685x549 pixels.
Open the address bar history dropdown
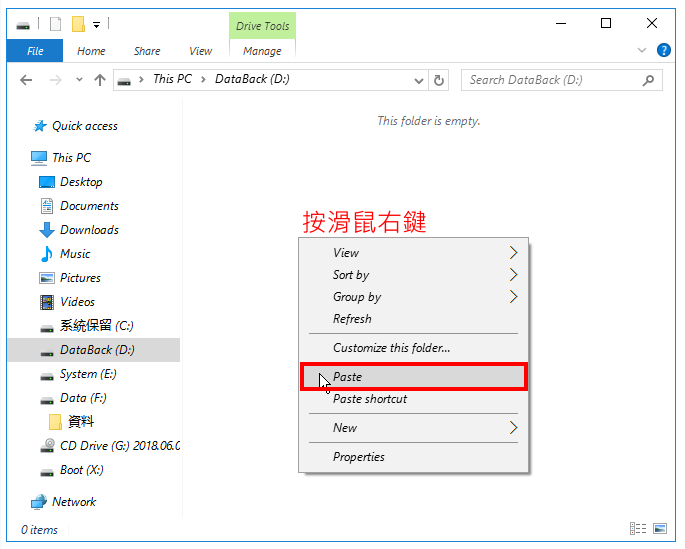coord(419,81)
